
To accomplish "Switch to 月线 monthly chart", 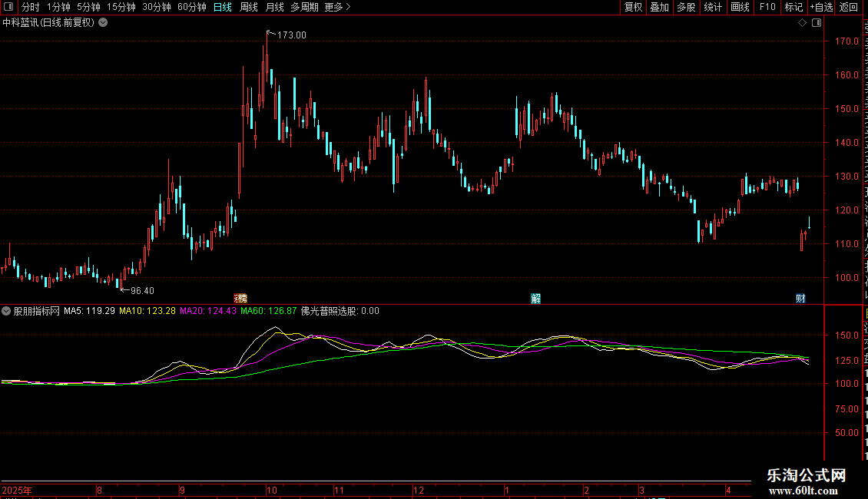I will [274, 7].
